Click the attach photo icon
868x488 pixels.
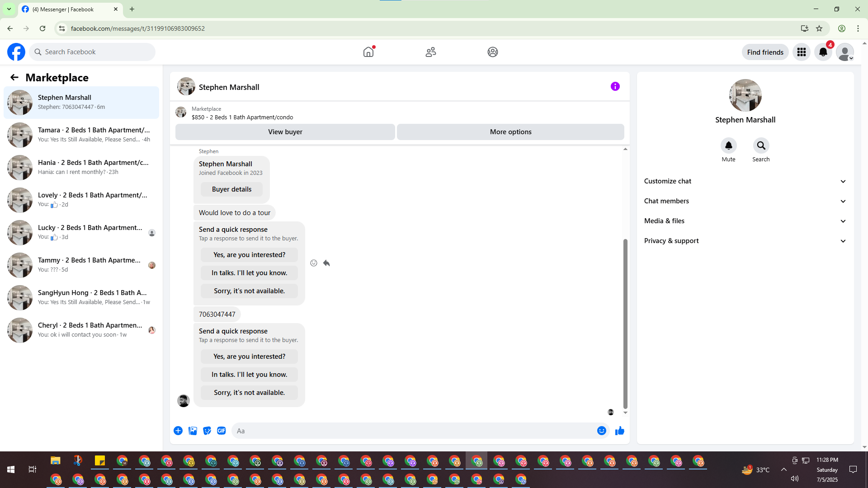(x=193, y=431)
